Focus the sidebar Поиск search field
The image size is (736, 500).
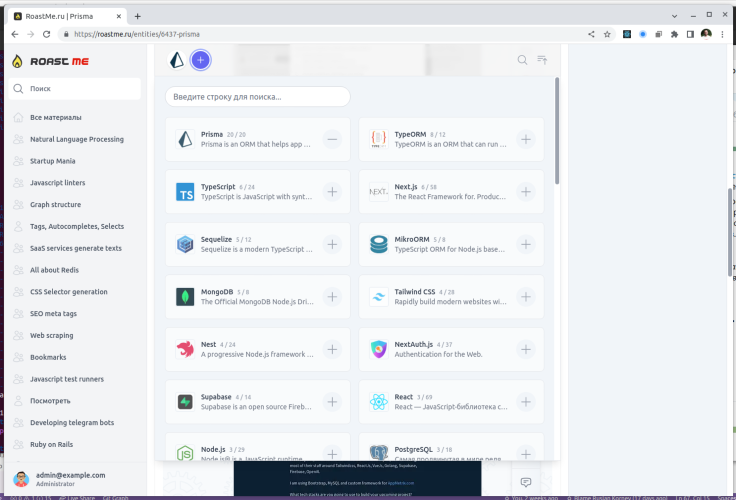click(x=75, y=89)
